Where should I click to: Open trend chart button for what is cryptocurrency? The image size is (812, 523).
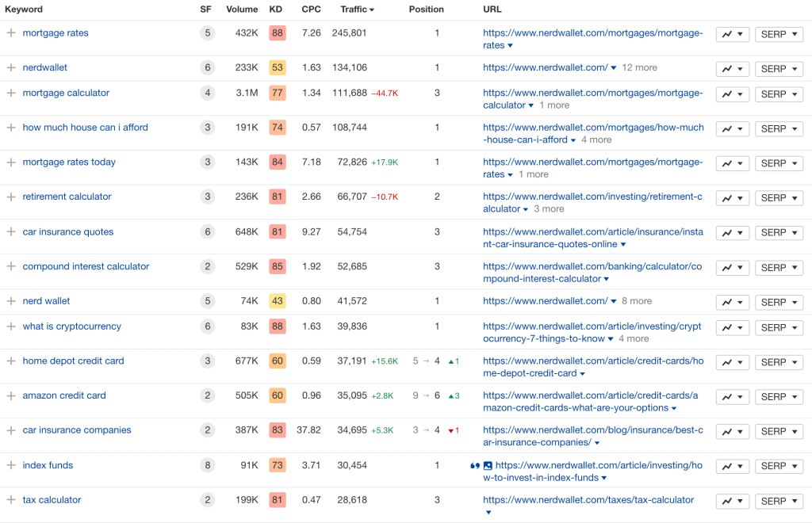tap(733, 328)
